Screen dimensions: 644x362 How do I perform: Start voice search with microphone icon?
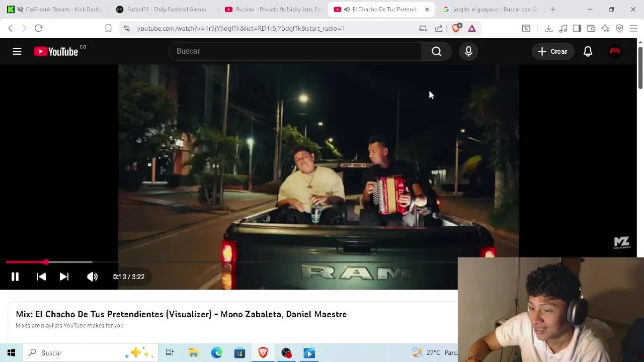point(468,51)
